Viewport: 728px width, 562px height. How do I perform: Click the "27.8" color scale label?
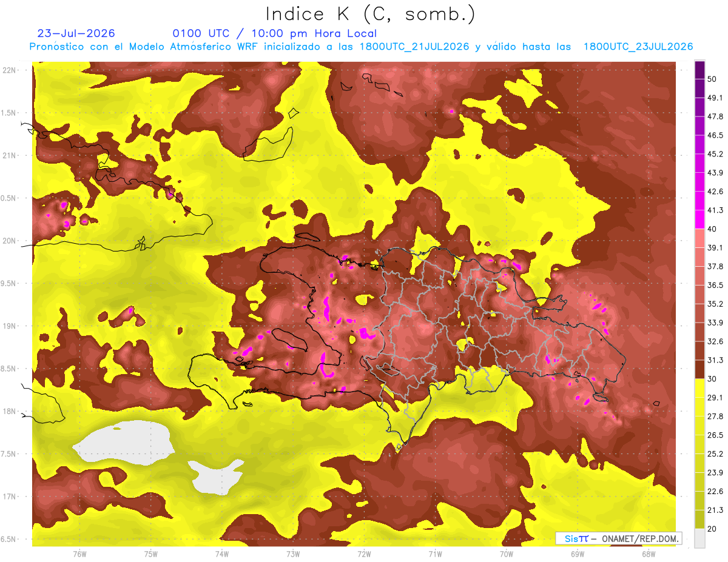[x=715, y=416]
